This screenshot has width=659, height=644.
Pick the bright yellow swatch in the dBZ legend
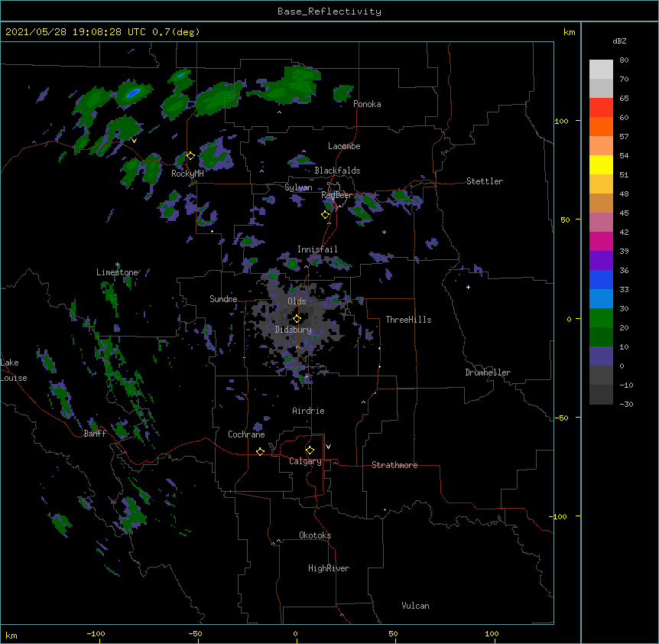pyautogui.click(x=601, y=164)
